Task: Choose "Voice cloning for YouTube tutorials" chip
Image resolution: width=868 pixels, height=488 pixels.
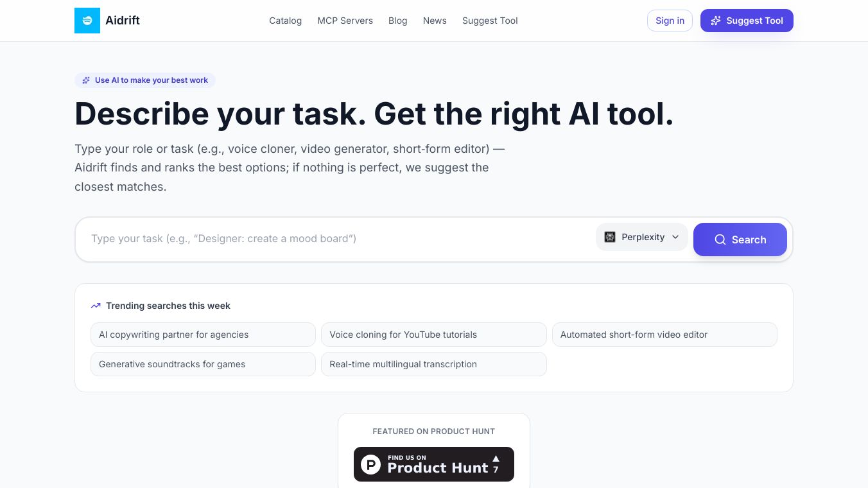Action: click(x=433, y=335)
